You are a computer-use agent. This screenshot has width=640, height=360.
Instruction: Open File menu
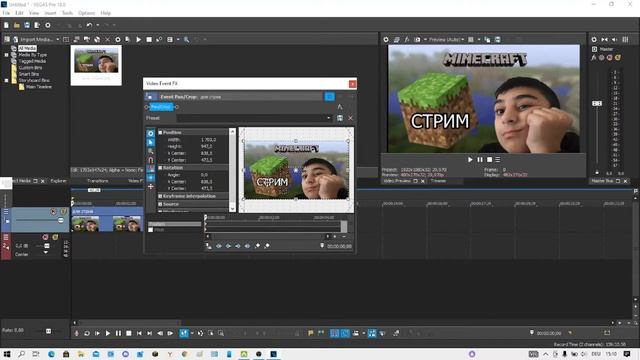click(x=7, y=13)
